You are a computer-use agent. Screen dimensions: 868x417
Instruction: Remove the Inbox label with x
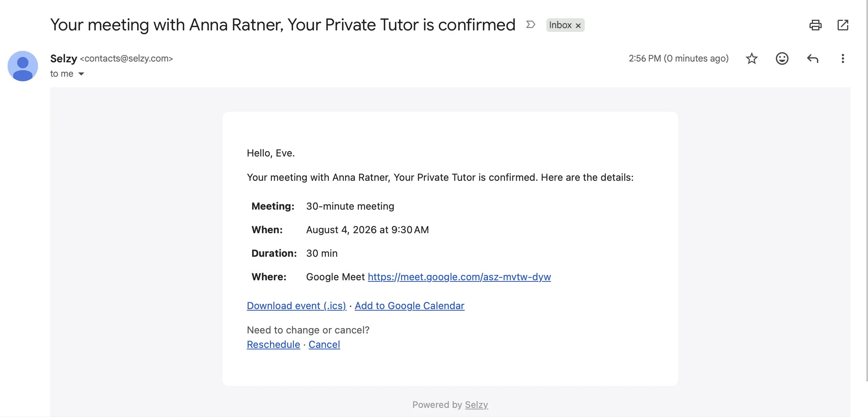click(x=578, y=25)
